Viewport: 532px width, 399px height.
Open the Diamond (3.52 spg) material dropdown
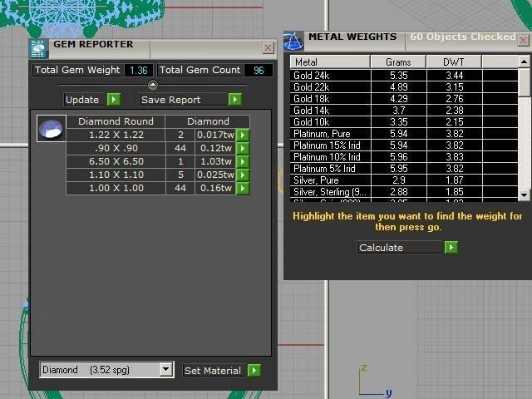click(166, 369)
